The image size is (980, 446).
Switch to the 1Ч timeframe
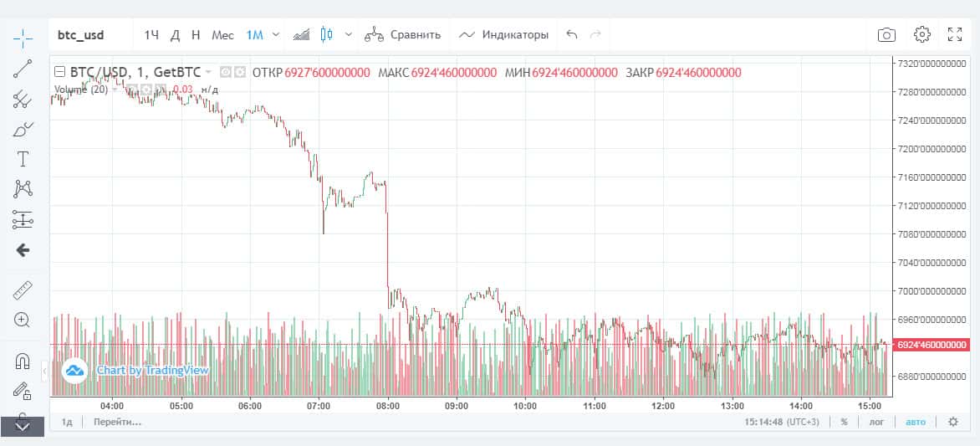pos(151,35)
